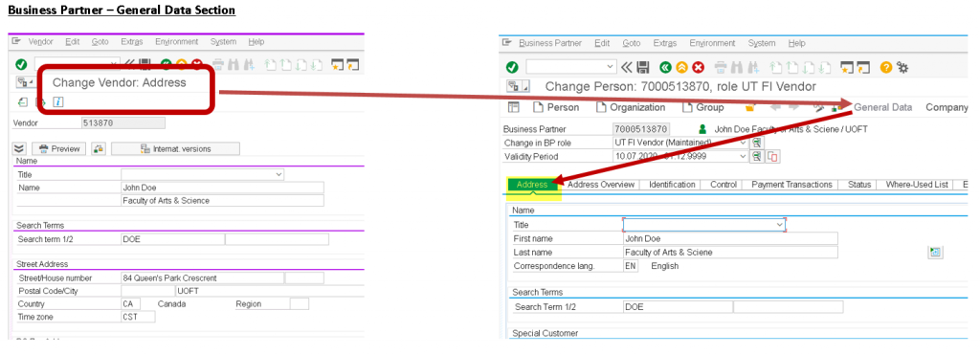Click First Page icon in Vendor window toolbar
The width and height of the screenshot is (980, 355).
pyautogui.click(x=270, y=65)
